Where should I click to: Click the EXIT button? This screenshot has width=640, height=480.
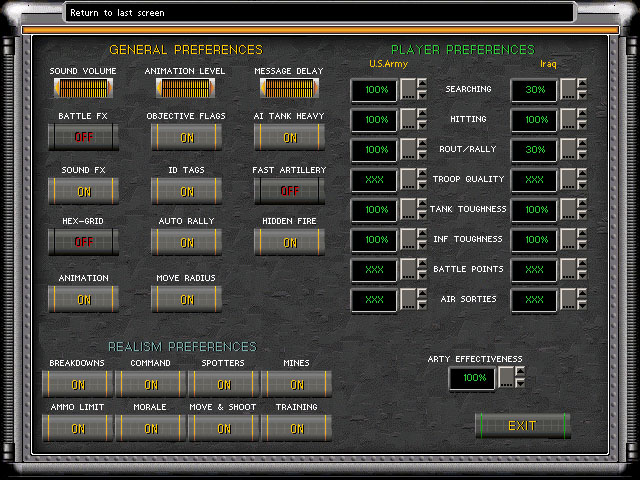[x=522, y=426]
